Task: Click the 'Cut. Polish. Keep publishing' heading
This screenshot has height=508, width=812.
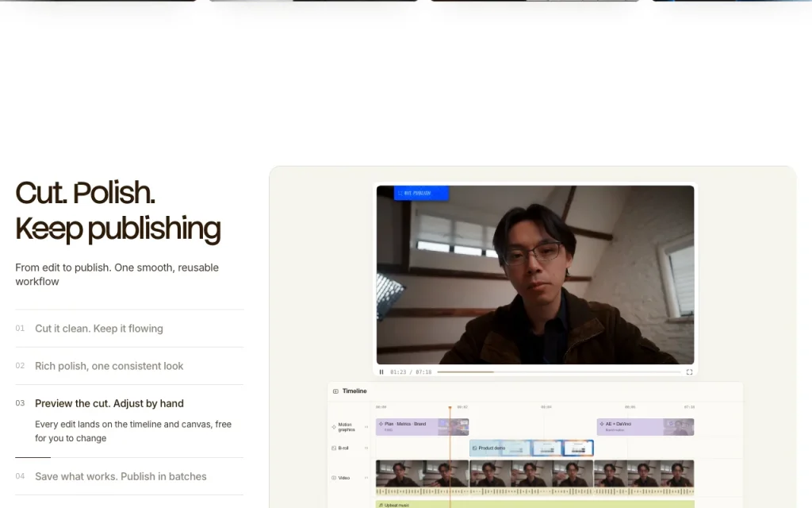Action: pyautogui.click(x=118, y=211)
